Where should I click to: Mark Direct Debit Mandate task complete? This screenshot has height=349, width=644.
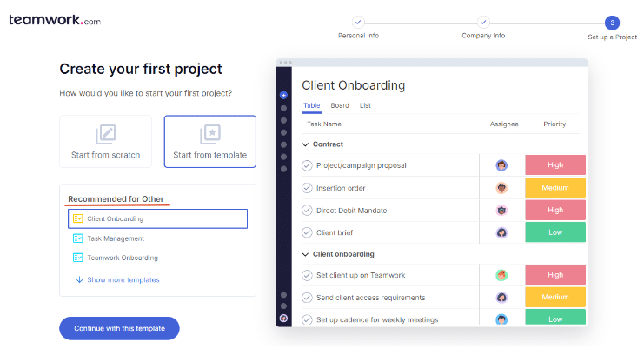click(307, 210)
